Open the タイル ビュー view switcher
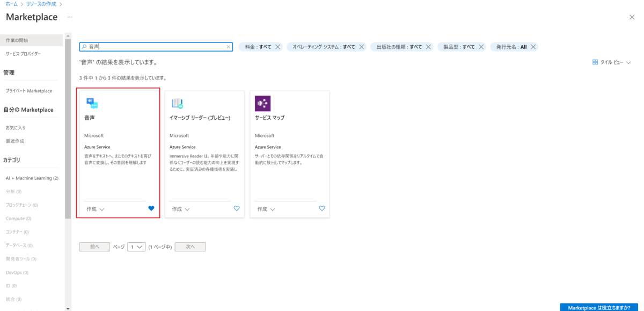Screen dimensions: 644x311 (612, 62)
